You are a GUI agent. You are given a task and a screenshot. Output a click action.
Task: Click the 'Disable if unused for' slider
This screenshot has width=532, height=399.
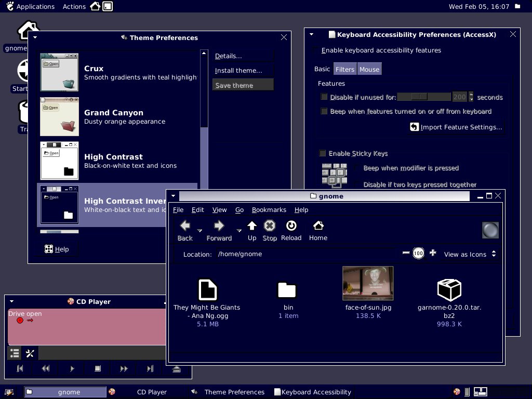pos(424,97)
